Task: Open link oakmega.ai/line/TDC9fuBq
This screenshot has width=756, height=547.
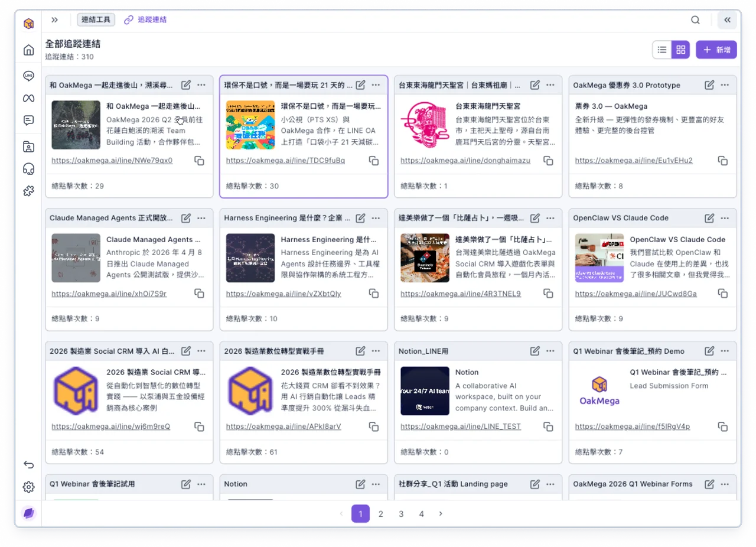Action: 285,161
